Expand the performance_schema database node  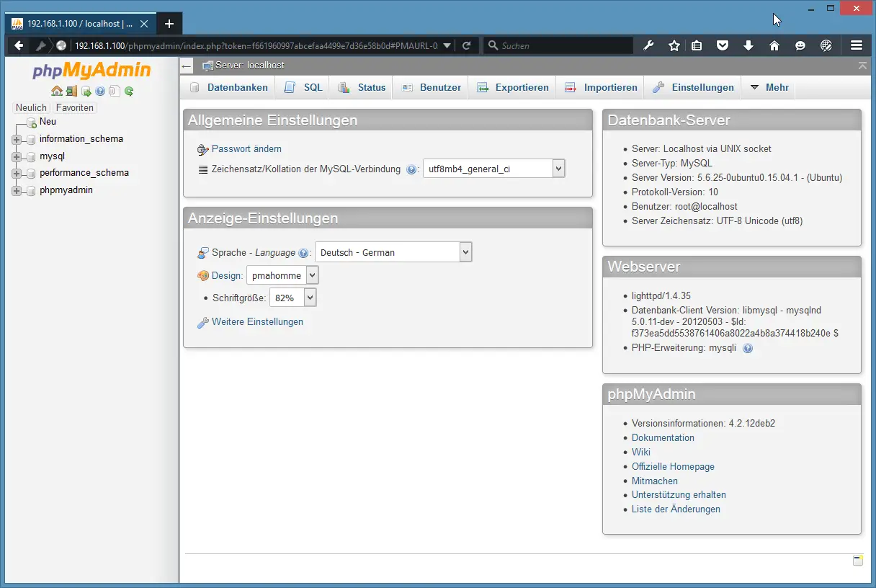tap(17, 173)
